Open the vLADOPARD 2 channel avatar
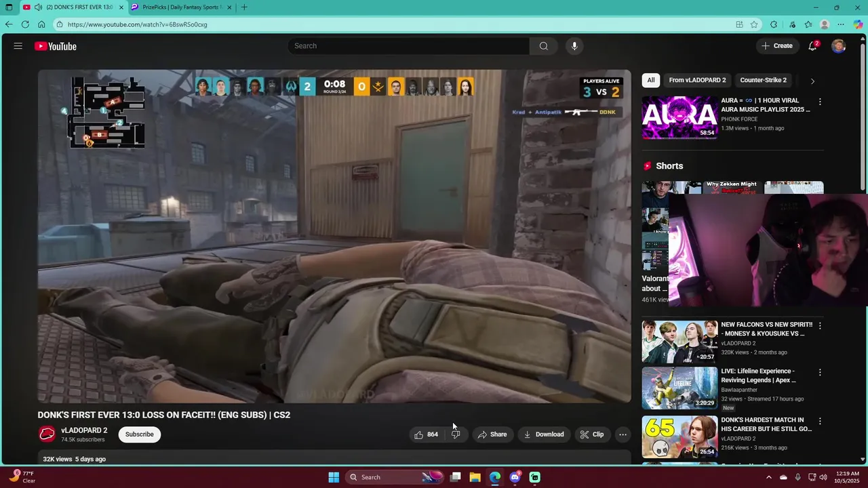This screenshot has width=868, height=488. tap(47, 434)
